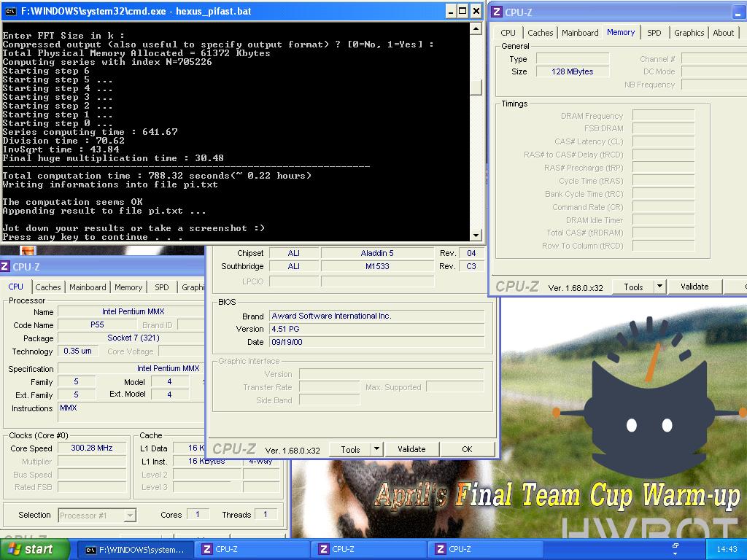747x560 pixels.
Task: Click CPU-Z logo icon in Memory window title
Action: click(x=496, y=12)
